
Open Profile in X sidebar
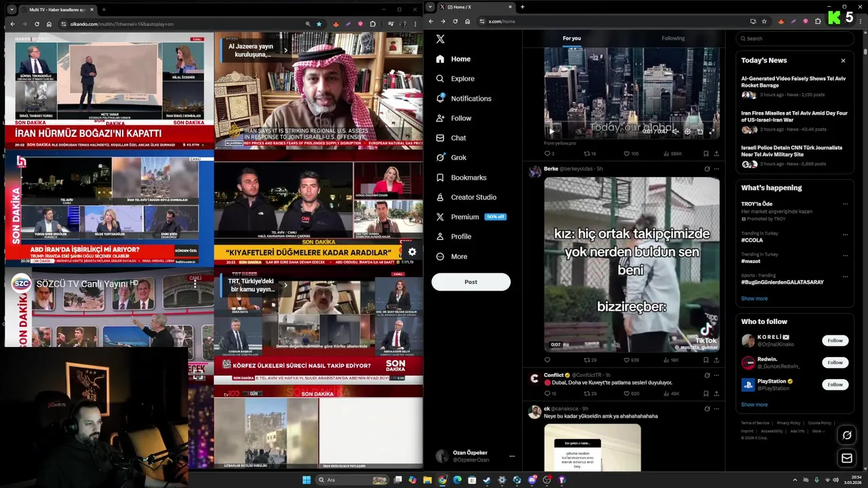coord(454,237)
